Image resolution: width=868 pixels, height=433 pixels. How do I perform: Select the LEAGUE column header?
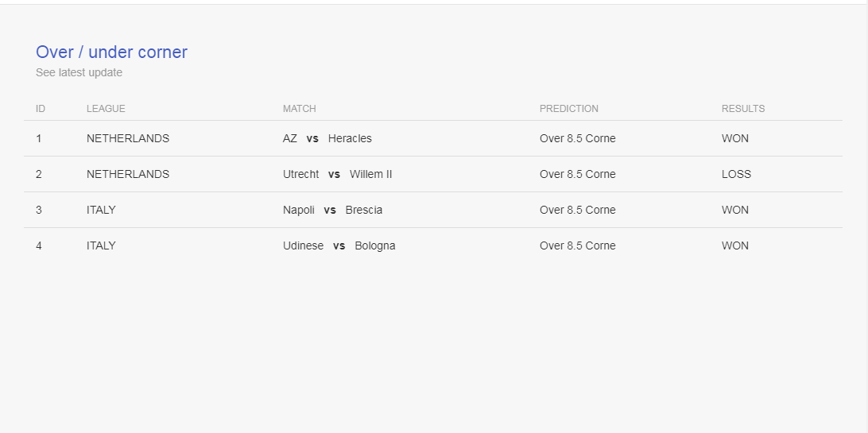(106, 108)
